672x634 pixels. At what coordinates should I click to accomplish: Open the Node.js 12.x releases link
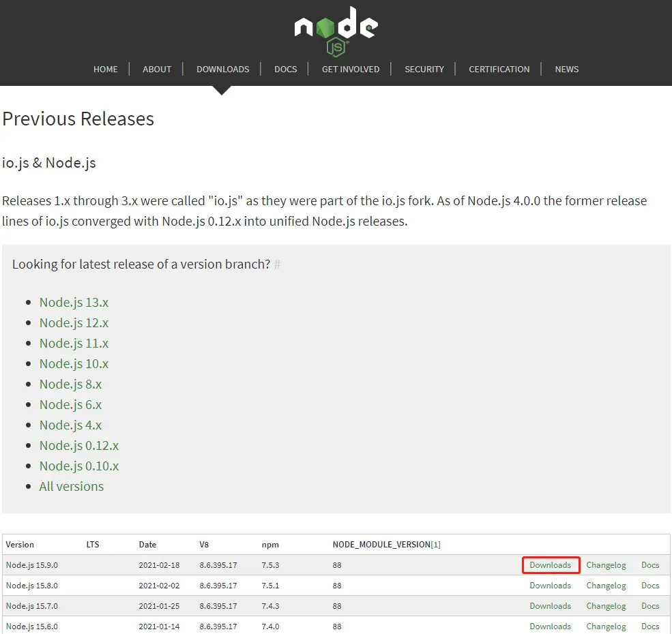coord(74,322)
